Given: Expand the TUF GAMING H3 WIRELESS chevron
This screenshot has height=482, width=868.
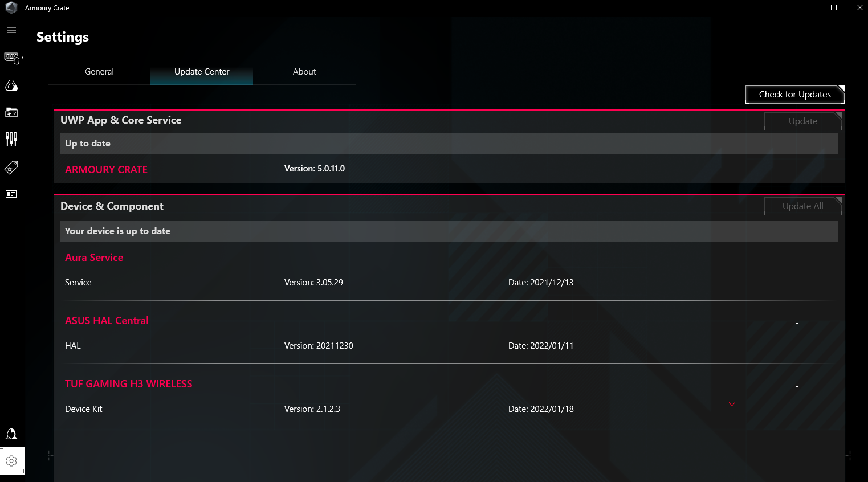Looking at the screenshot, I should [x=732, y=404].
